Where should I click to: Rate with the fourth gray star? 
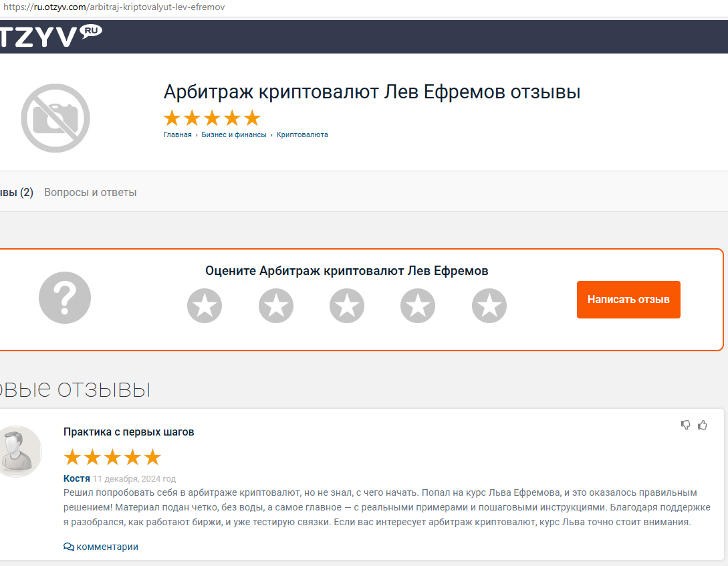click(x=418, y=306)
